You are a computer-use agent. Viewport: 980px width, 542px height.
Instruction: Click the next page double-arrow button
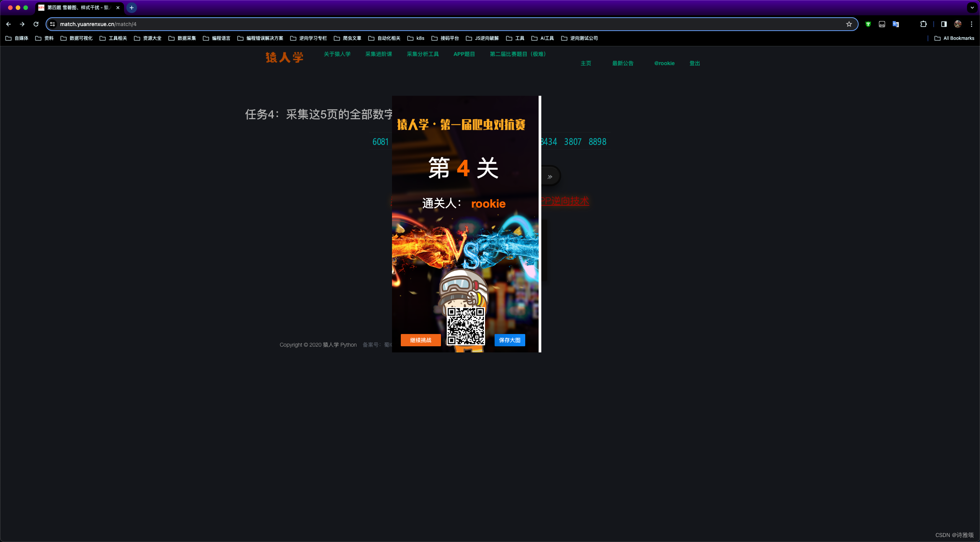tap(550, 177)
